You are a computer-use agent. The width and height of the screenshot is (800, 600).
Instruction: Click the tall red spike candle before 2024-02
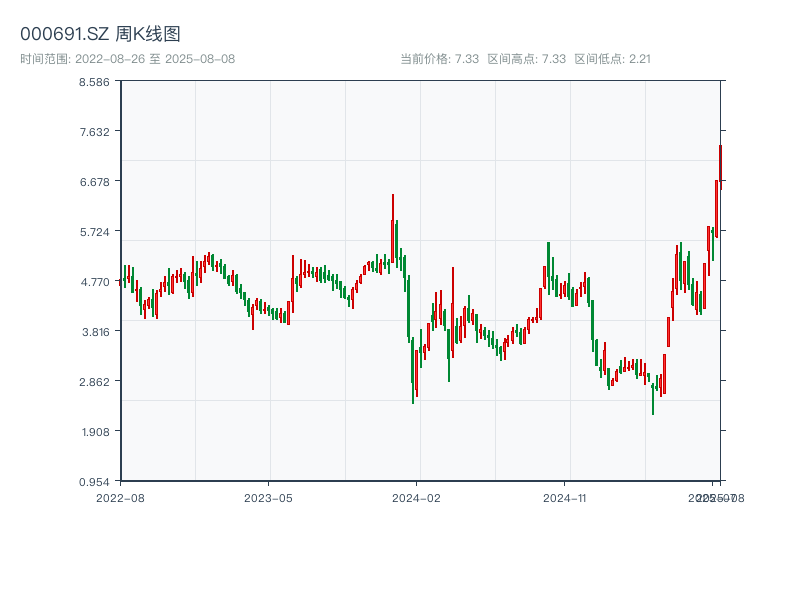392,225
